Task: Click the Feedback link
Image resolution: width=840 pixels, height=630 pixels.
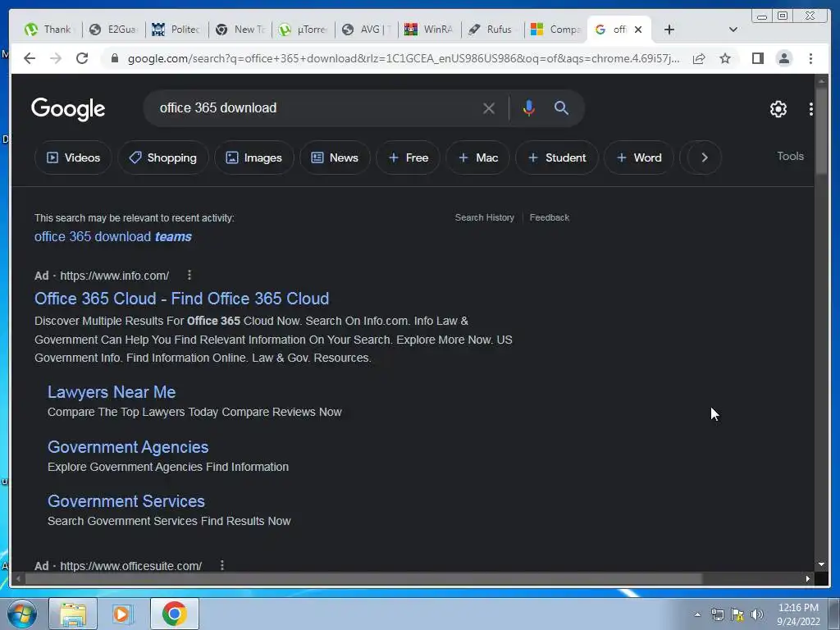Action: click(549, 217)
